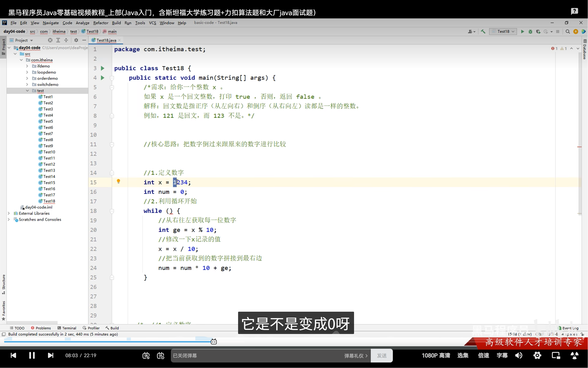The image size is (588, 368).
Task: Click the Build hammer icon
Action: tap(483, 32)
